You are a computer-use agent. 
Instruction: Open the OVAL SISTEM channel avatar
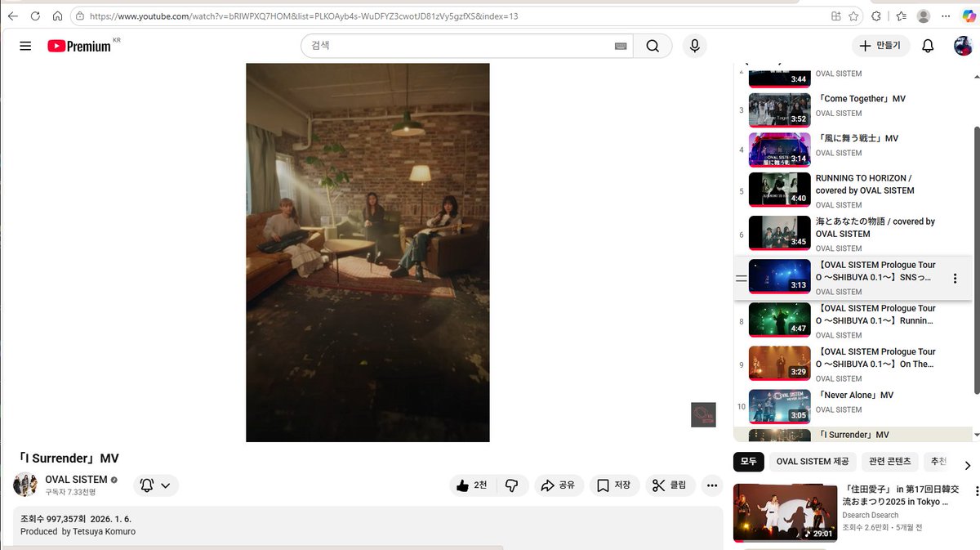(25, 484)
